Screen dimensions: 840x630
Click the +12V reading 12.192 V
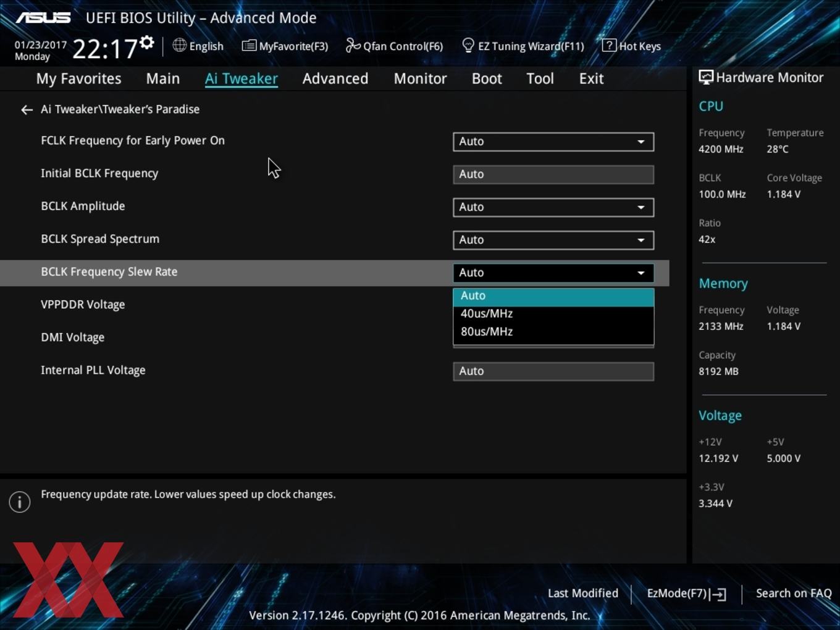click(718, 459)
